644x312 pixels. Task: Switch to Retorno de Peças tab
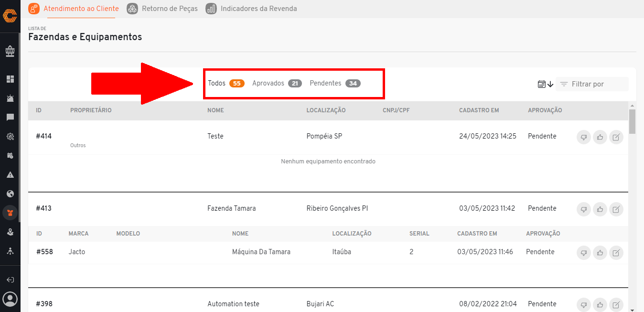(x=162, y=9)
